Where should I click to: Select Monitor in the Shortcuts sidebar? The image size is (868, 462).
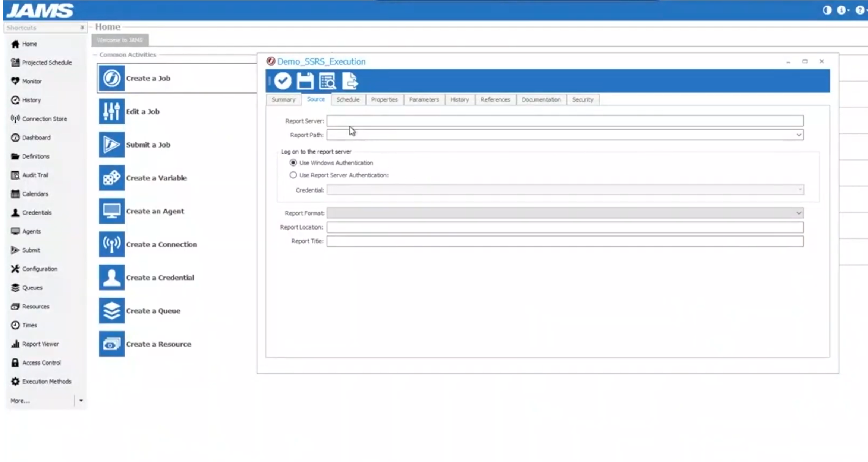coord(32,81)
